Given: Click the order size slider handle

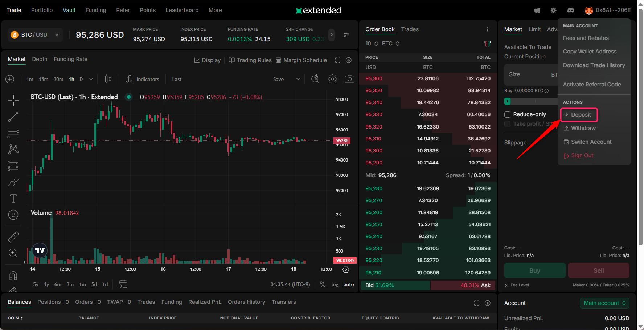Looking at the screenshot, I should click(508, 101).
